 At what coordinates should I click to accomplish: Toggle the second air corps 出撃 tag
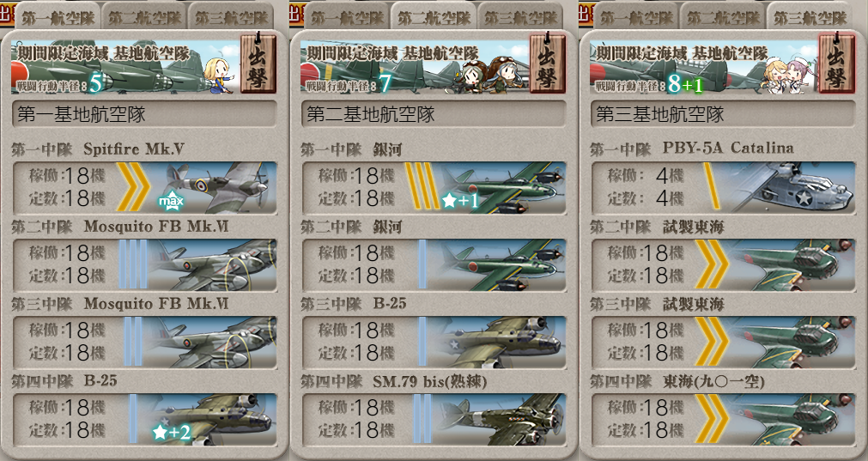click(547, 63)
